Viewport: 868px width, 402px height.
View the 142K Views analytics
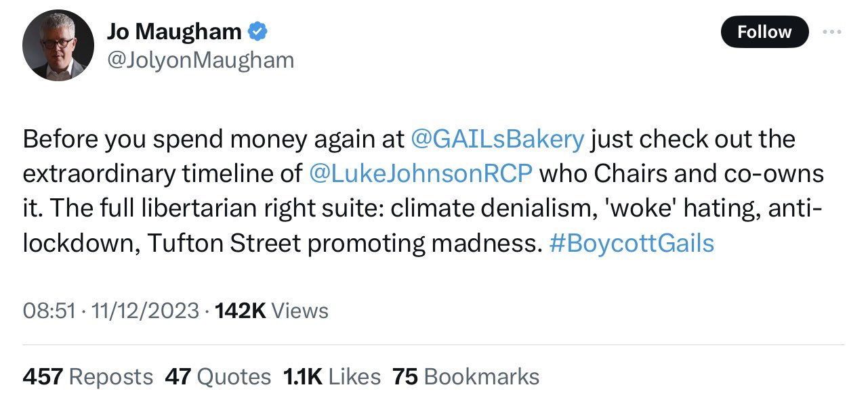(271, 311)
